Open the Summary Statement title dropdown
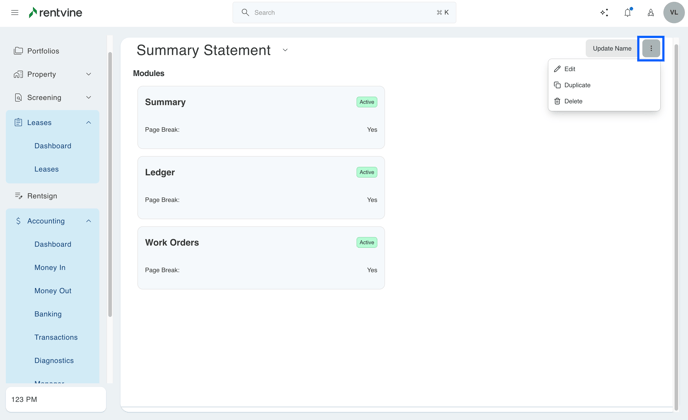 tap(285, 50)
